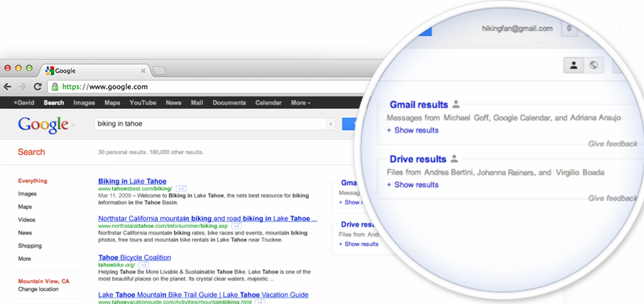The image size is (644, 304).
Task: Filter by Videos in the left sidebar
Action: [x=27, y=219]
